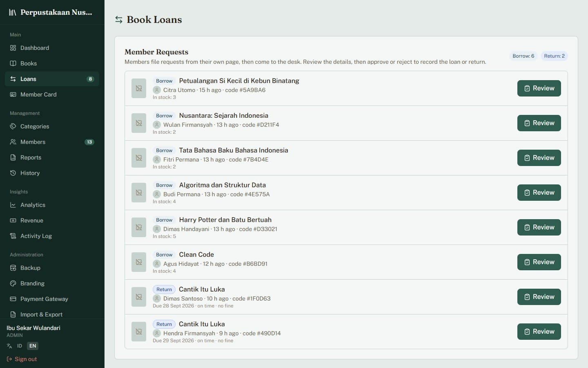The width and height of the screenshot is (588, 368).
Task: Click the Revenue icon in sidebar
Action: point(13,220)
